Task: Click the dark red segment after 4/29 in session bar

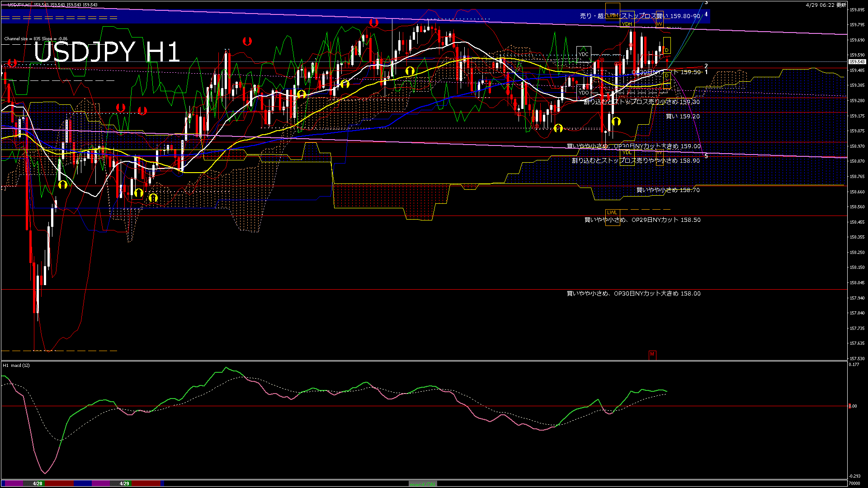Action: [x=146, y=483]
